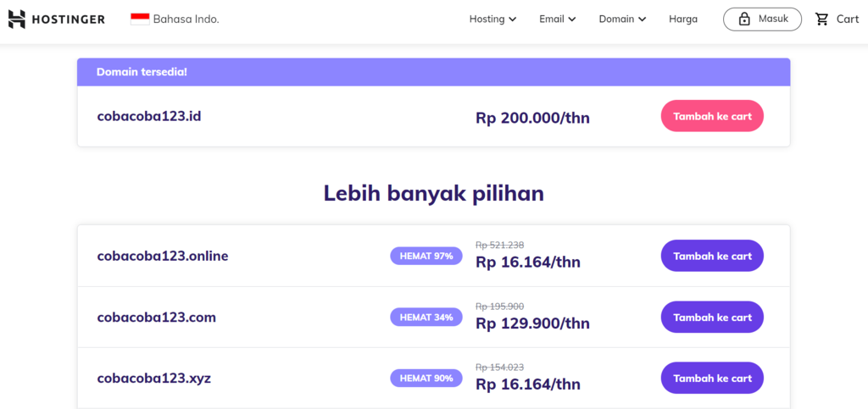
Task: Click the Domain tersedia! banner
Action: point(433,72)
